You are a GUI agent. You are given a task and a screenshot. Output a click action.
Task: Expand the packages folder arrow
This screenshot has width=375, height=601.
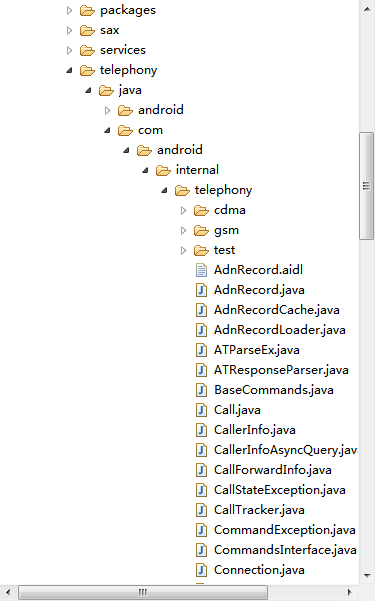pos(69,10)
